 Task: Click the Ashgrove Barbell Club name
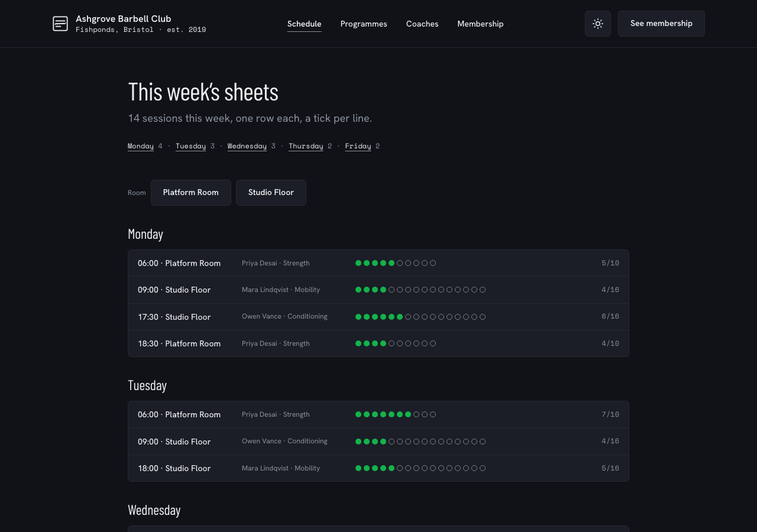pos(124,18)
